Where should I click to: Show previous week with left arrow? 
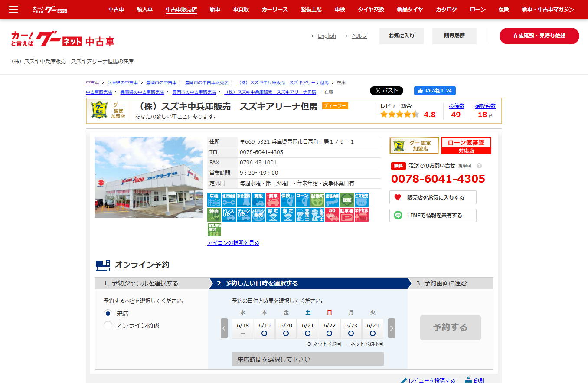click(224, 328)
